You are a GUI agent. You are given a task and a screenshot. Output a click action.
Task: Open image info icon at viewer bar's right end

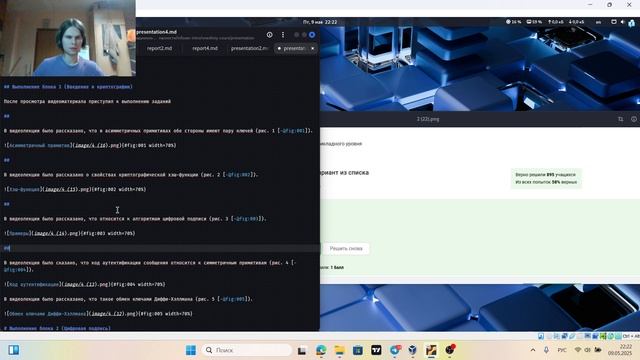[633, 119]
